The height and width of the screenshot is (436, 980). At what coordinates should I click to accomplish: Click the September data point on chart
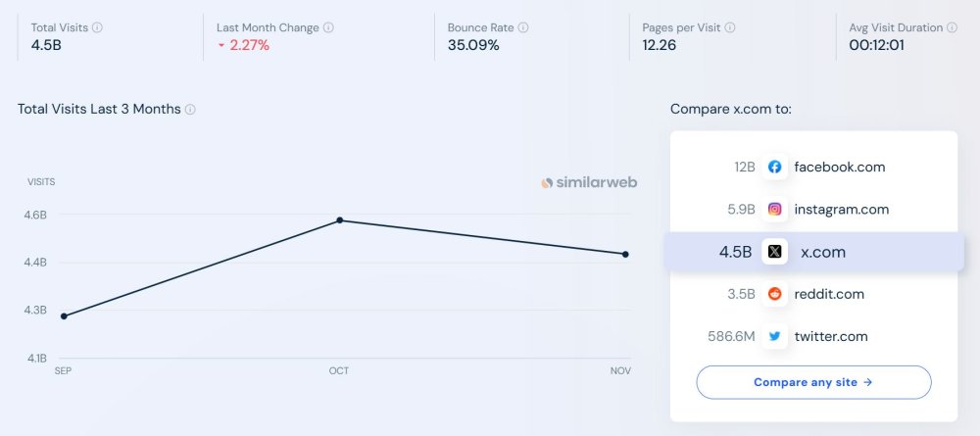(x=64, y=315)
